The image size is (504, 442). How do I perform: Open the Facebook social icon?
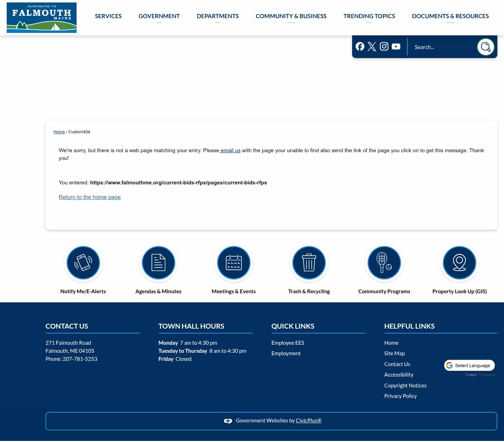(x=360, y=46)
